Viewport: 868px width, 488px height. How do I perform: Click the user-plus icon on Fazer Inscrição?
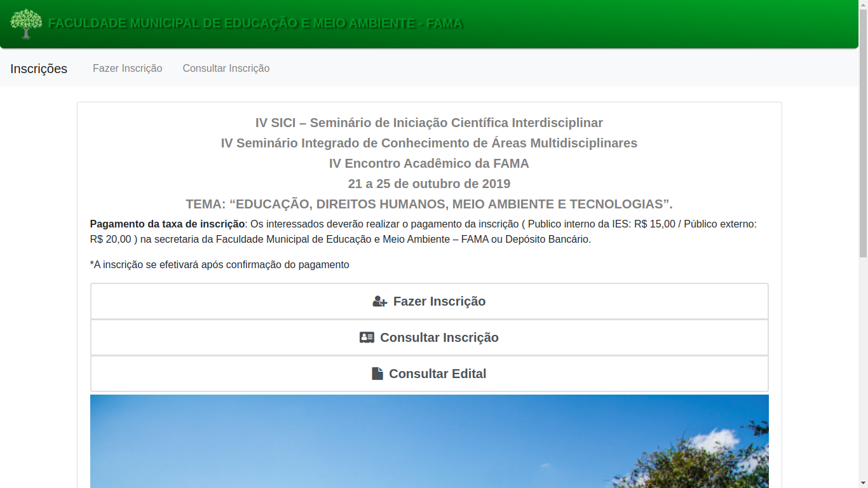coord(379,302)
